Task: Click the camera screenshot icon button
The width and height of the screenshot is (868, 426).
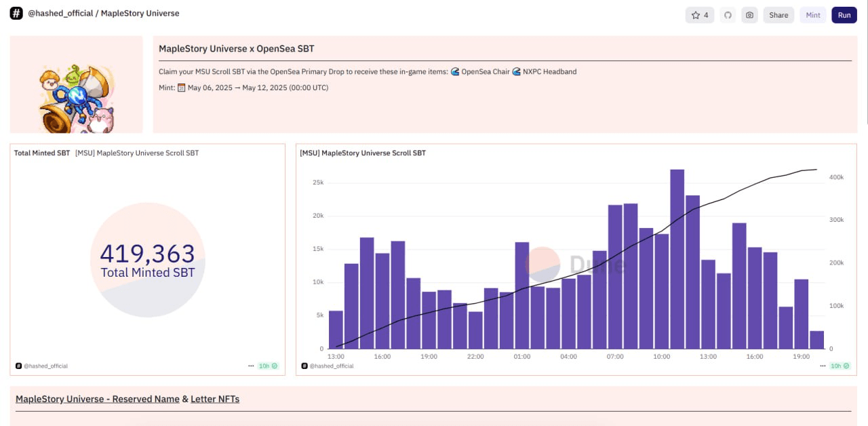Action: pos(749,15)
